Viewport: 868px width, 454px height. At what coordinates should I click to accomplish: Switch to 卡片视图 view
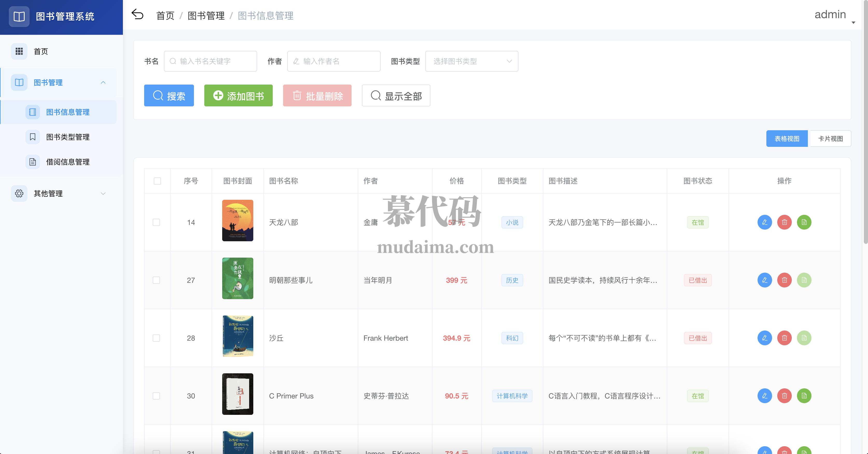pyautogui.click(x=830, y=139)
